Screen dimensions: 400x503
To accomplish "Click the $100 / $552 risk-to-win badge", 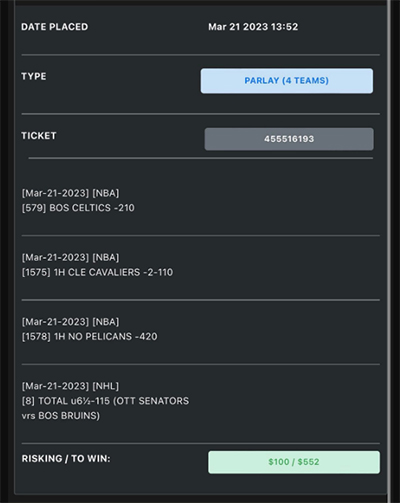I will 294,462.
